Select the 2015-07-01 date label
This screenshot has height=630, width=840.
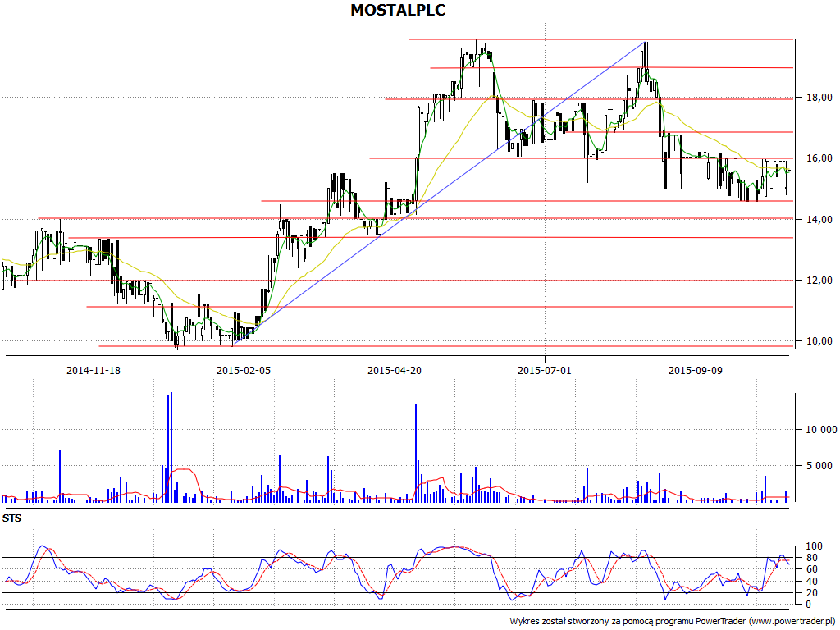point(545,370)
